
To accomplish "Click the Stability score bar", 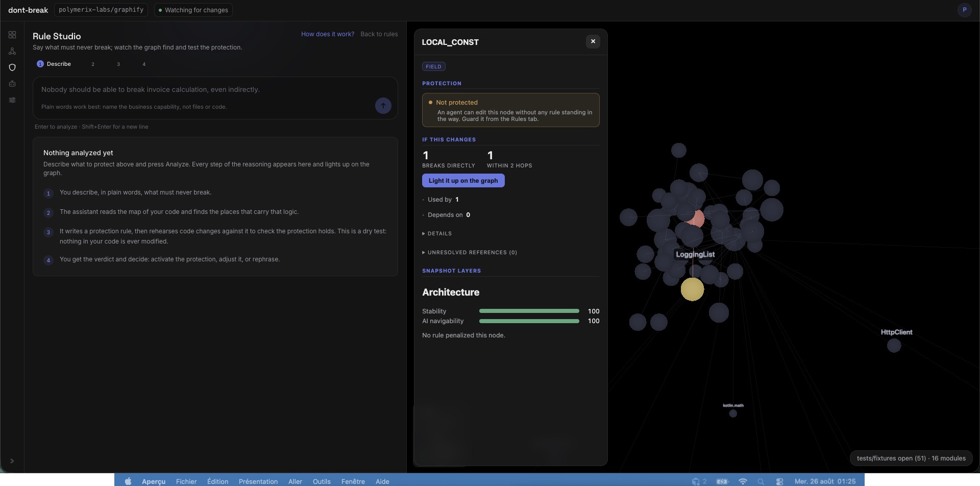I will (529, 311).
